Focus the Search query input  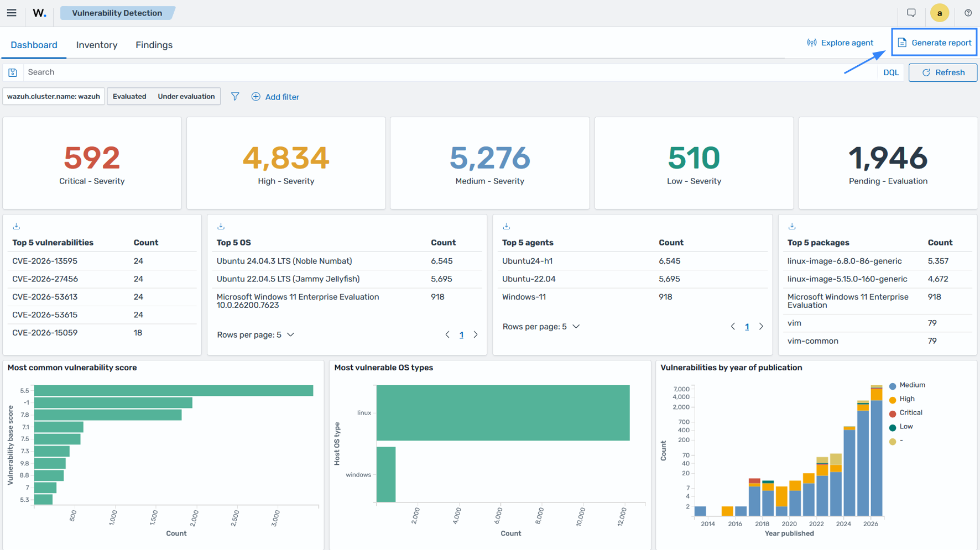tap(451, 72)
